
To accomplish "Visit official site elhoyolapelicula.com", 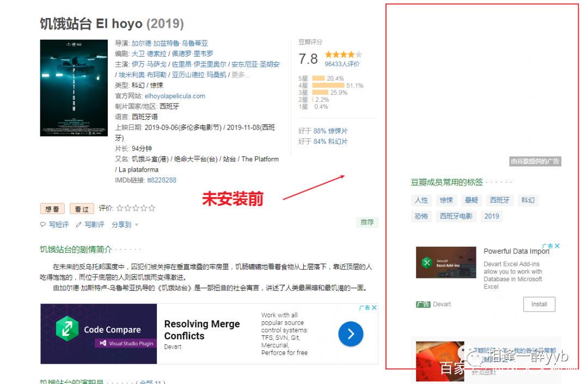I will 175,96.
